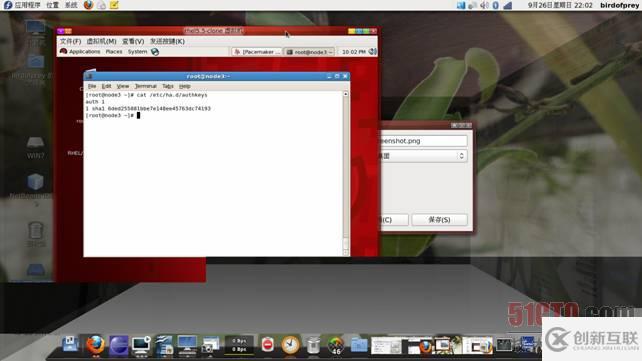Open the guest Applications menu
This screenshot has width=642, height=361.
[x=80, y=52]
